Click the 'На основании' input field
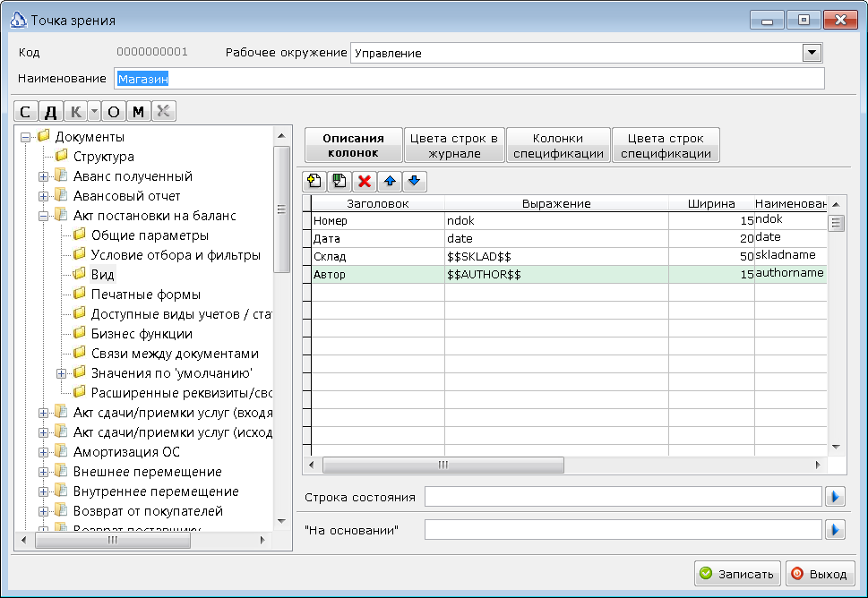Viewport: 868px width, 598px height. (623, 530)
